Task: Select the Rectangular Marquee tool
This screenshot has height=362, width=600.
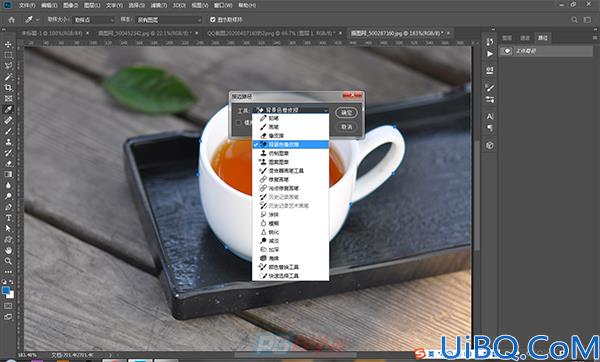Action: (8, 55)
